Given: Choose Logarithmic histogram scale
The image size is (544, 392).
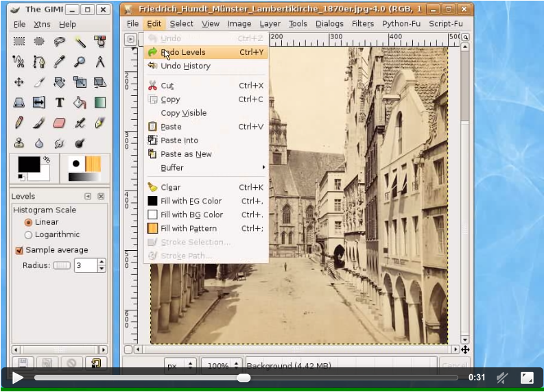Looking at the screenshot, I should point(28,234).
